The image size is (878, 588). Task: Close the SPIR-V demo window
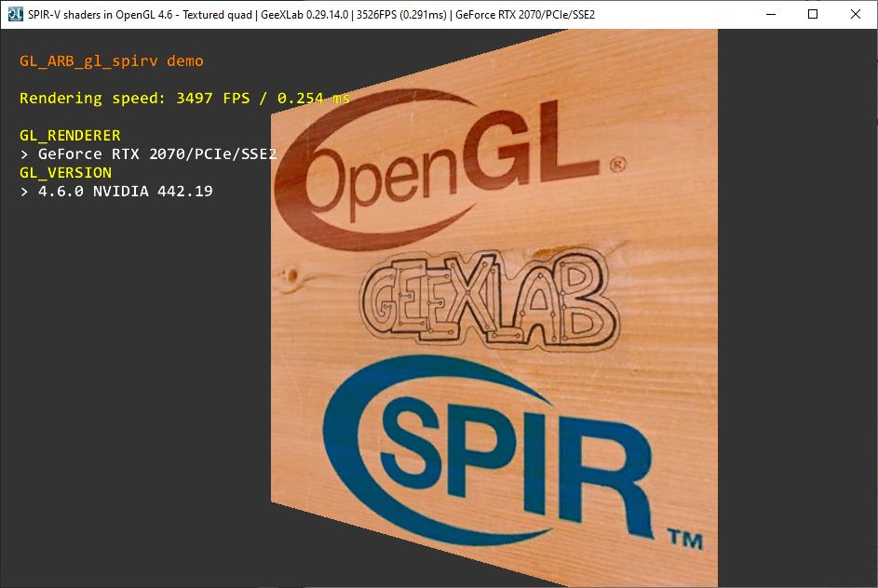point(856,14)
